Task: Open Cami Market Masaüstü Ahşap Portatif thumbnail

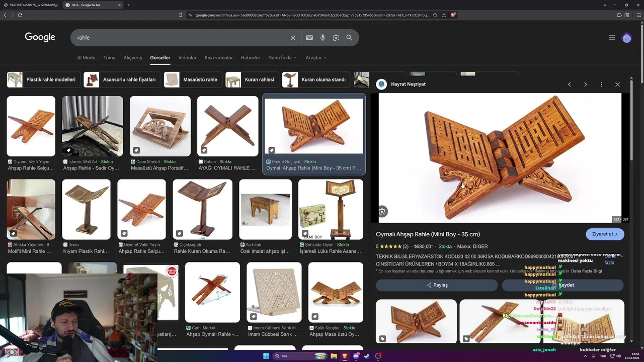Action: (160, 126)
